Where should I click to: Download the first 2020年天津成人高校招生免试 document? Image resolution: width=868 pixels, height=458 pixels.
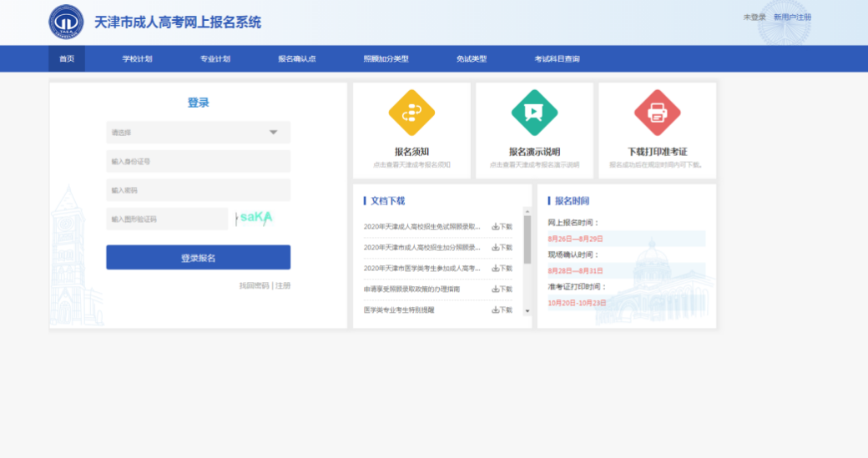tap(502, 227)
